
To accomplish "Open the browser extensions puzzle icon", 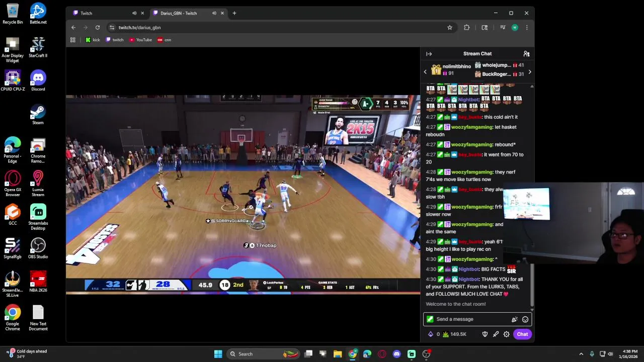I will point(467,28).
